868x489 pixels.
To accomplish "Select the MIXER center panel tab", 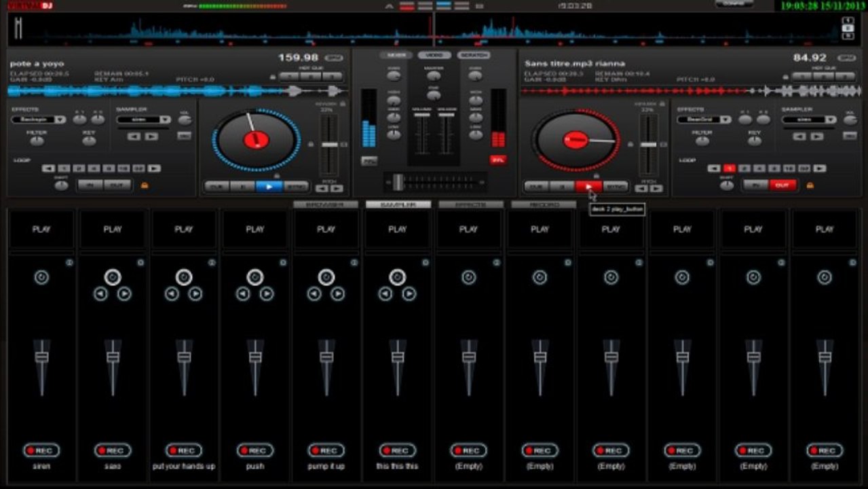I will point(396,55).
